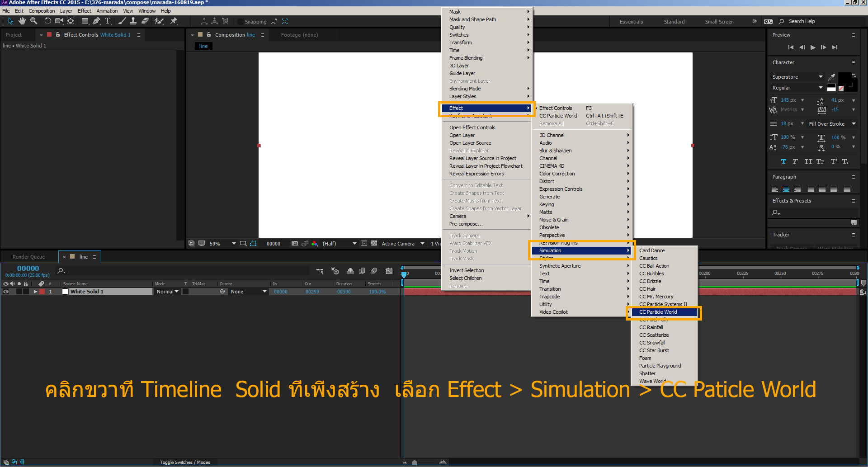
Task: Click Toggle Switches / Modes button
Action: click(185, 462)
